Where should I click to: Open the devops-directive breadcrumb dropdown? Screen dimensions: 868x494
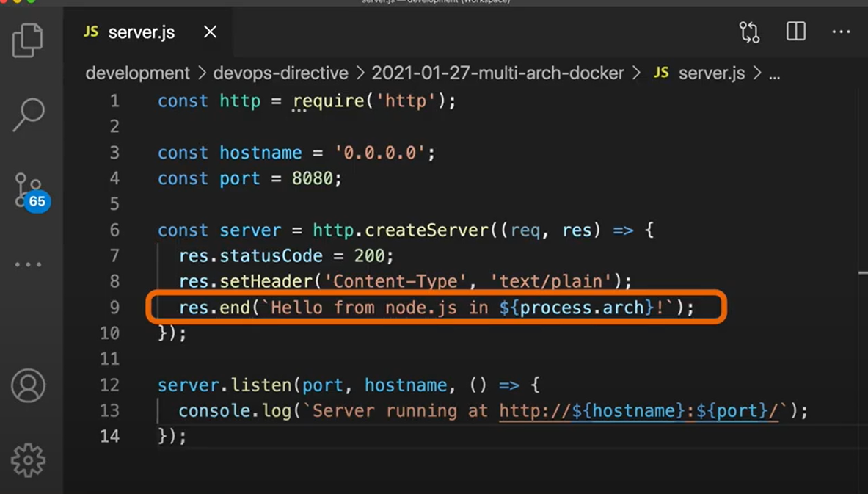coord(280,73)
